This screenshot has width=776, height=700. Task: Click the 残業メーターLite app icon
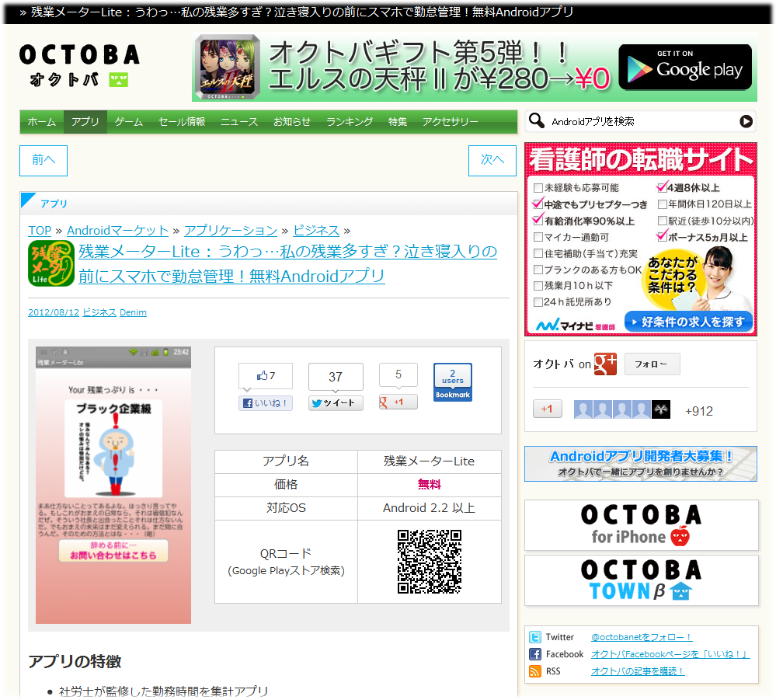[51, 263]
